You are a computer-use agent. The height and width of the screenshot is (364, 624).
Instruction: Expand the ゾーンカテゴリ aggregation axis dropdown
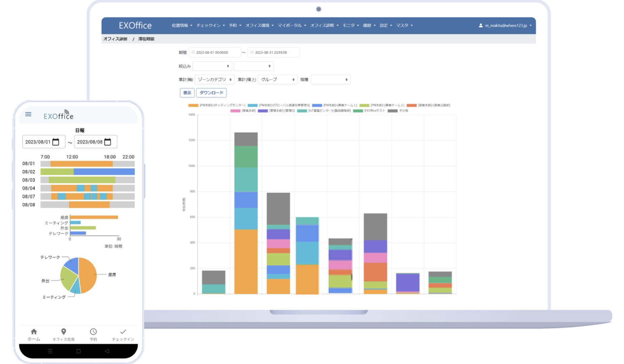pos(215,80)
